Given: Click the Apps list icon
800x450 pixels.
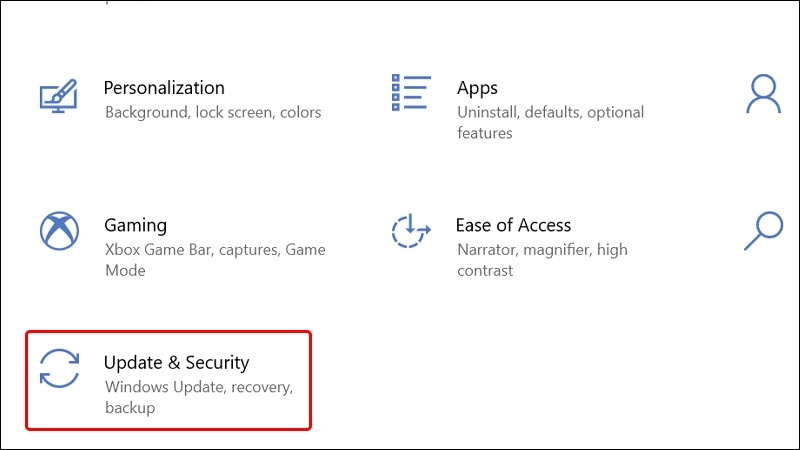Looking at the screenshot, I should click(411, 93).
